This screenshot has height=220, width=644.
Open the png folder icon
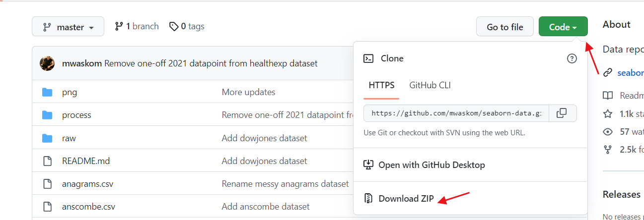pyautogui.click(x=47, y=92)
